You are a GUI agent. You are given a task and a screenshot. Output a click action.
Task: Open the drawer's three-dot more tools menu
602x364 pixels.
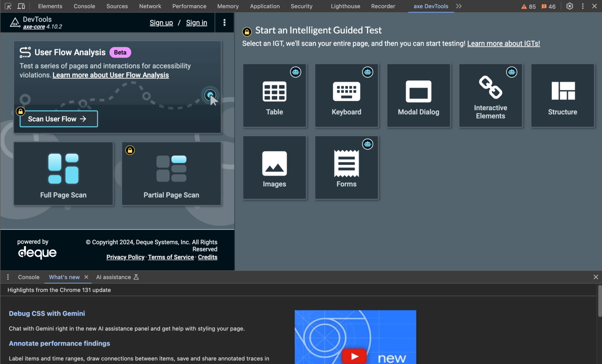click(8, 277)
